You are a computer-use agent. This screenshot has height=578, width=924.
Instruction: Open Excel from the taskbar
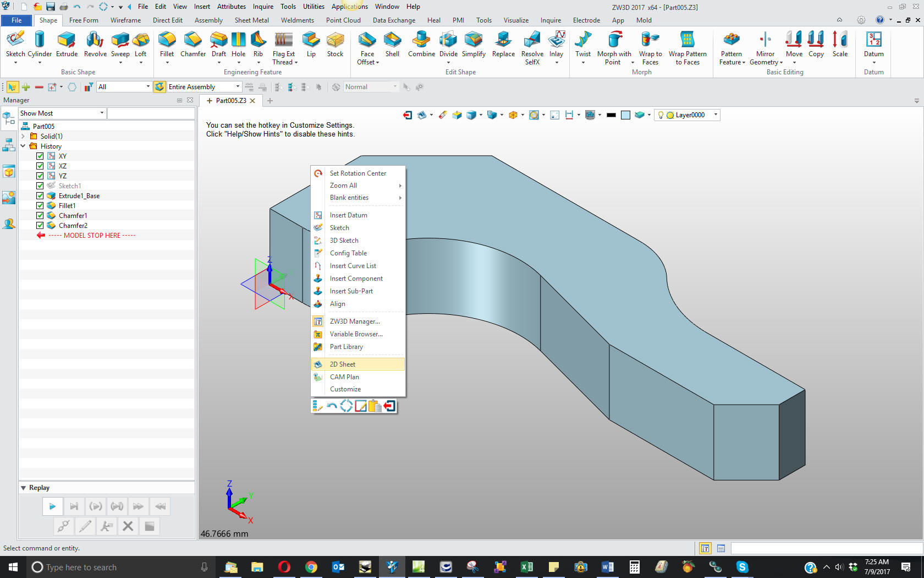(526, 567)
